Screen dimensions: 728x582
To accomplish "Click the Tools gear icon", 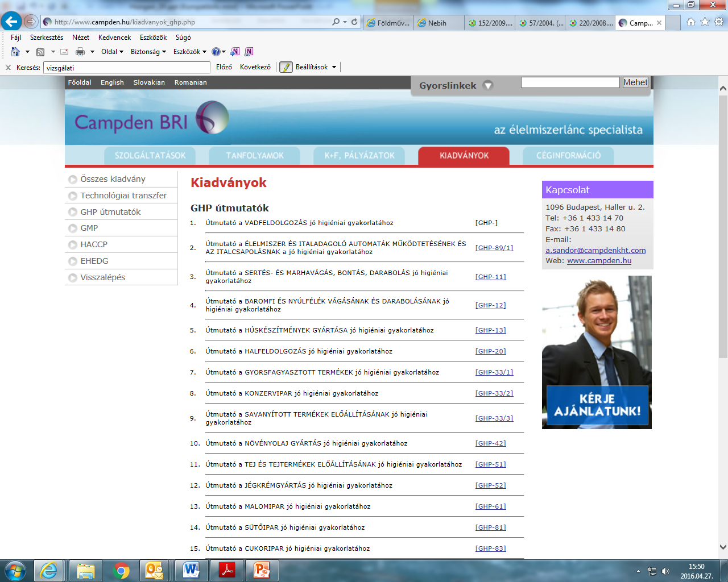I will [x=719, y=22].
